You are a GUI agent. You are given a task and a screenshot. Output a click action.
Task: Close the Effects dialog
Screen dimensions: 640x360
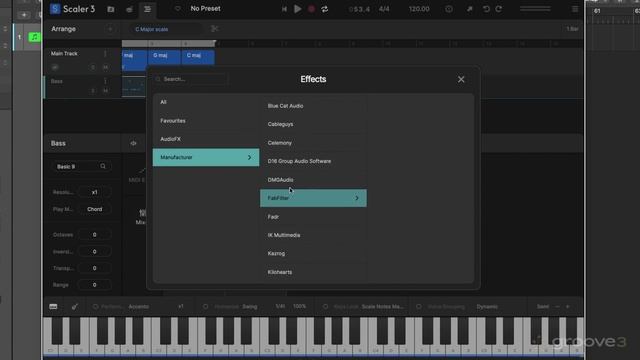coord(461,79)
